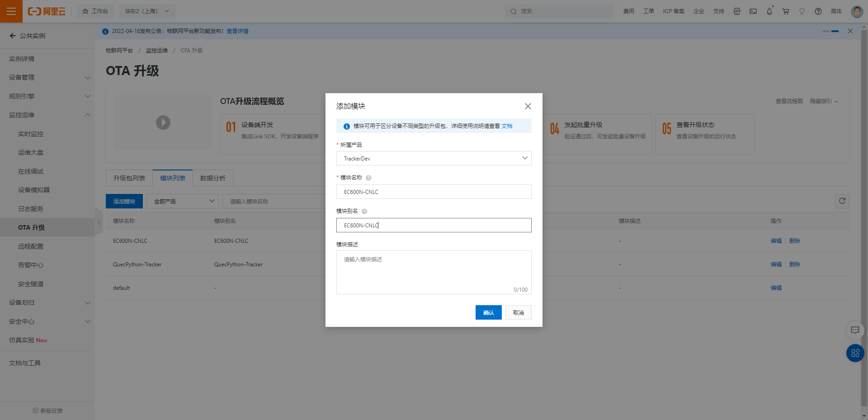Click the help question mark icon in header
Viewport: 868px width, 420px height.
[818, 11]
